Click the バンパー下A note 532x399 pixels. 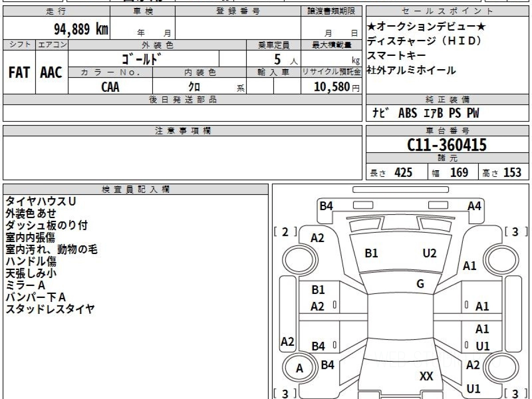(35, 297)
